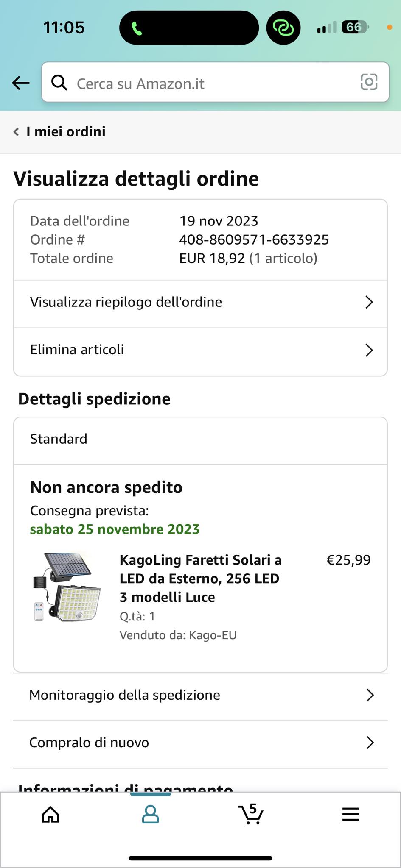Tap Visualizza riepilogo dell'ordine row

coord(126,302)
